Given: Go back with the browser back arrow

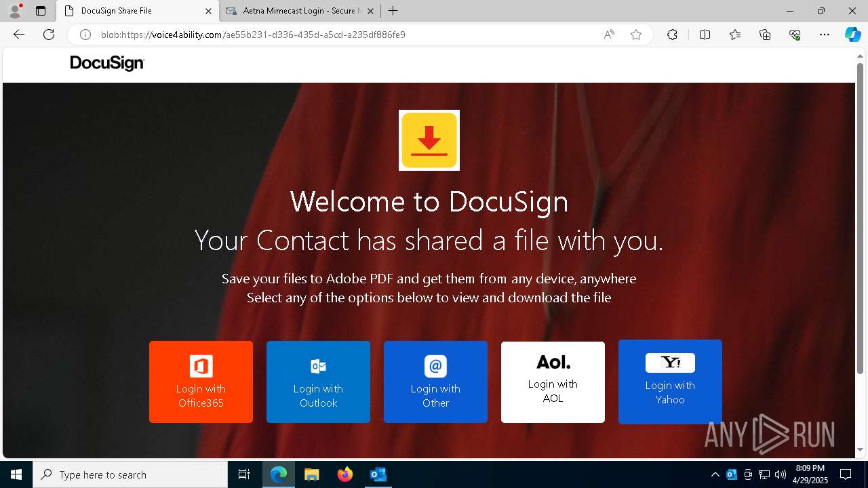Looking at the screenshot, I should point(19,35).
